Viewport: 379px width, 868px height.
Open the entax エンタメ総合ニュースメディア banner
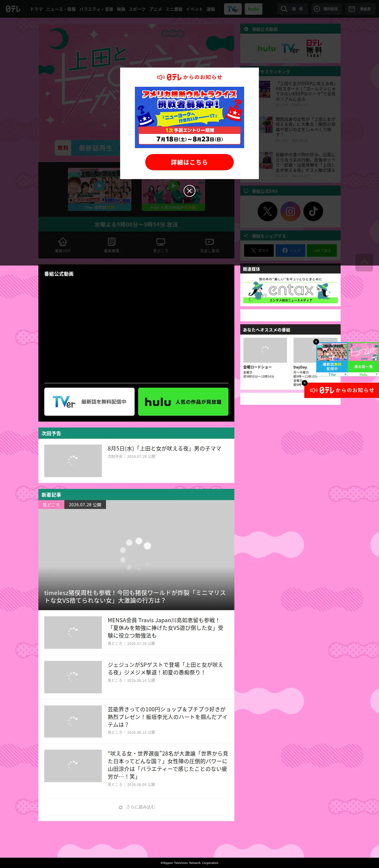click(x=290, y=290)
